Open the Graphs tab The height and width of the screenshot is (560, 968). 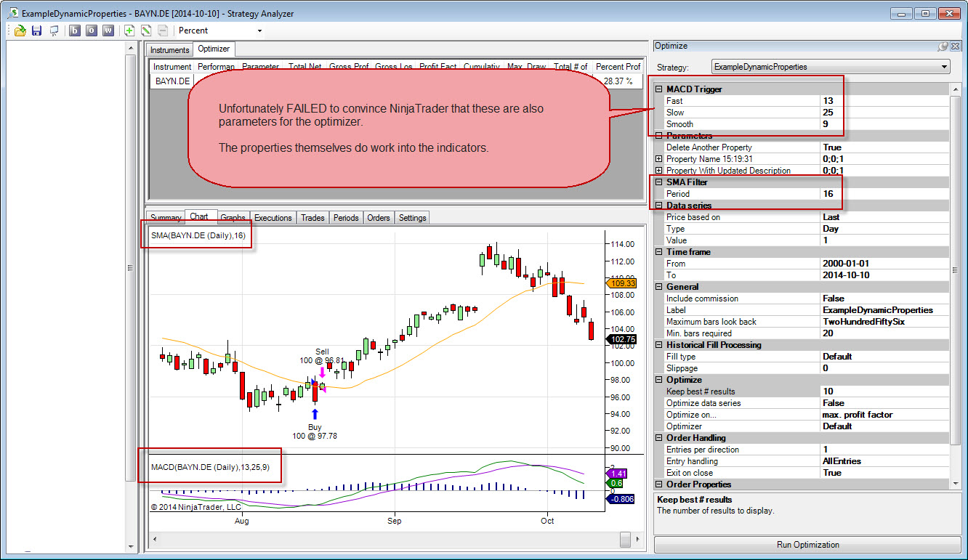coord(233,218)
